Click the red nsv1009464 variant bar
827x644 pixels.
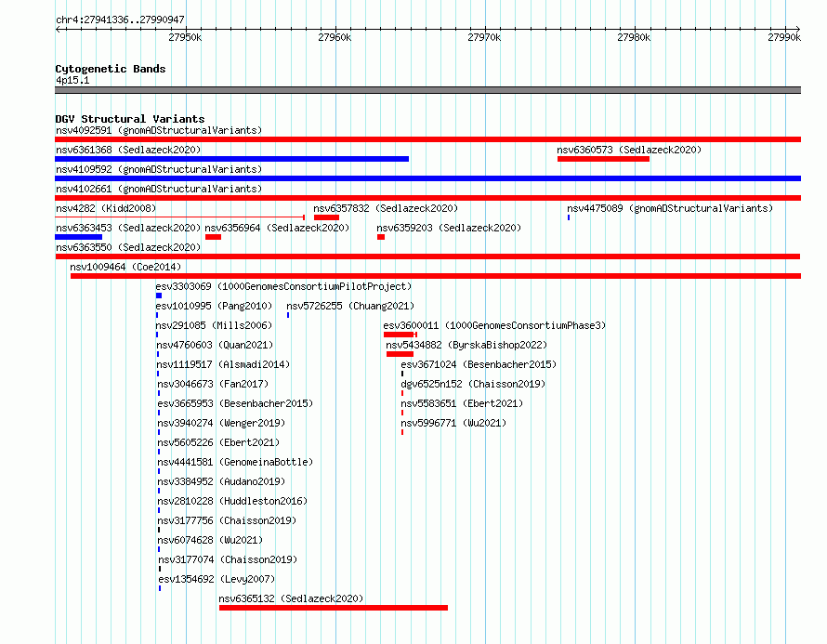click(436, 276)
